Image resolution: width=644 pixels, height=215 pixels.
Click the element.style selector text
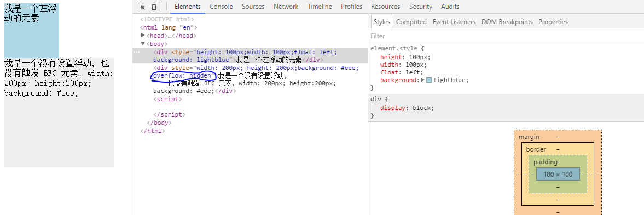point(394,48)
